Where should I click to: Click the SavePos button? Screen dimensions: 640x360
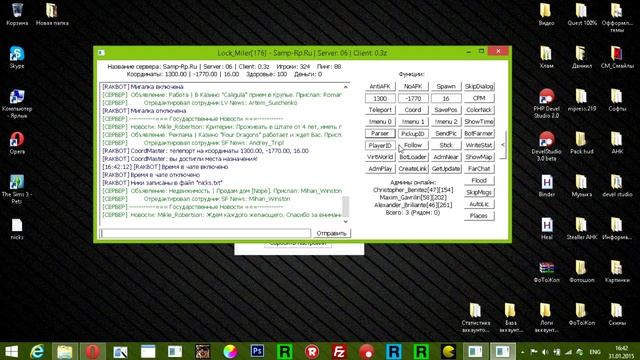[446, 110]
